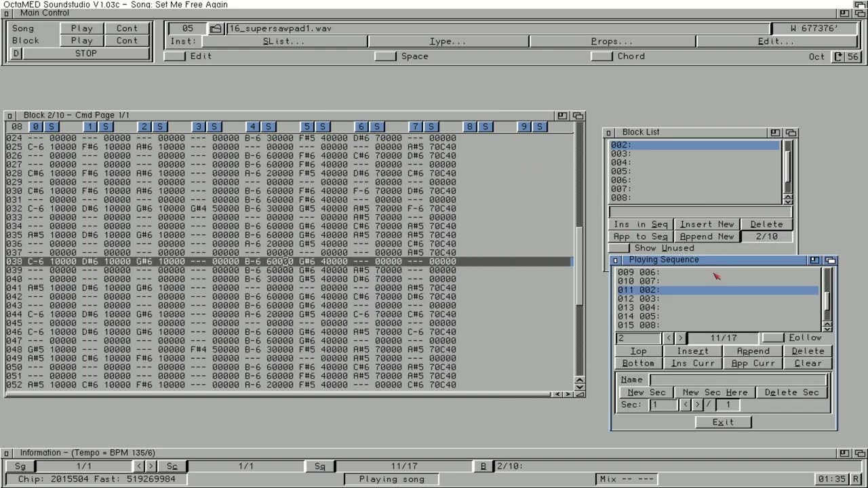Click Exit in Playing Sequence window
Image resolution: width=868 pixels, height=488 pixels.
pos(723,422)
